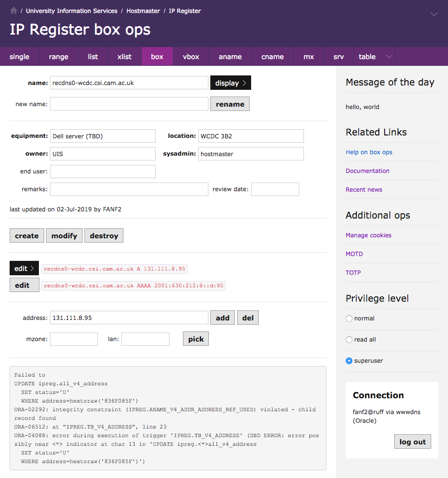Viewport: 448px width, 478px height.
Task: Select the superuser privilege level
Action: click(x=349, y=361)
